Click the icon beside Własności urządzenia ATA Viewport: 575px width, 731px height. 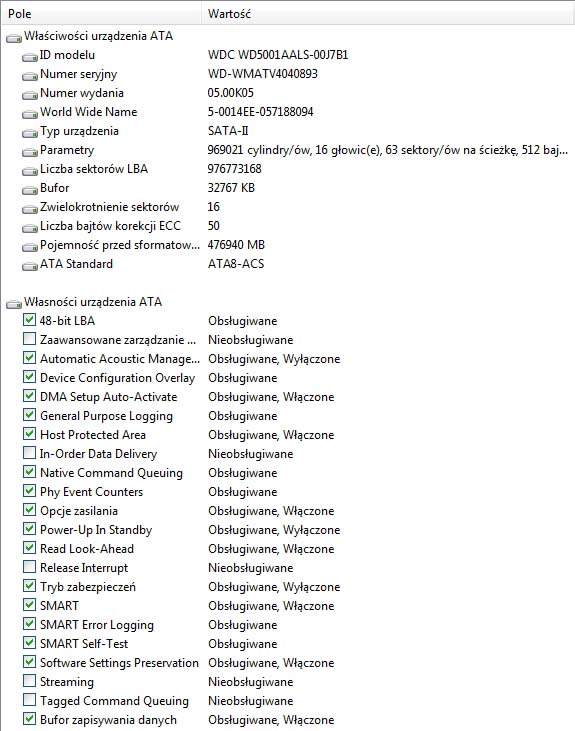tap(14, 304)
